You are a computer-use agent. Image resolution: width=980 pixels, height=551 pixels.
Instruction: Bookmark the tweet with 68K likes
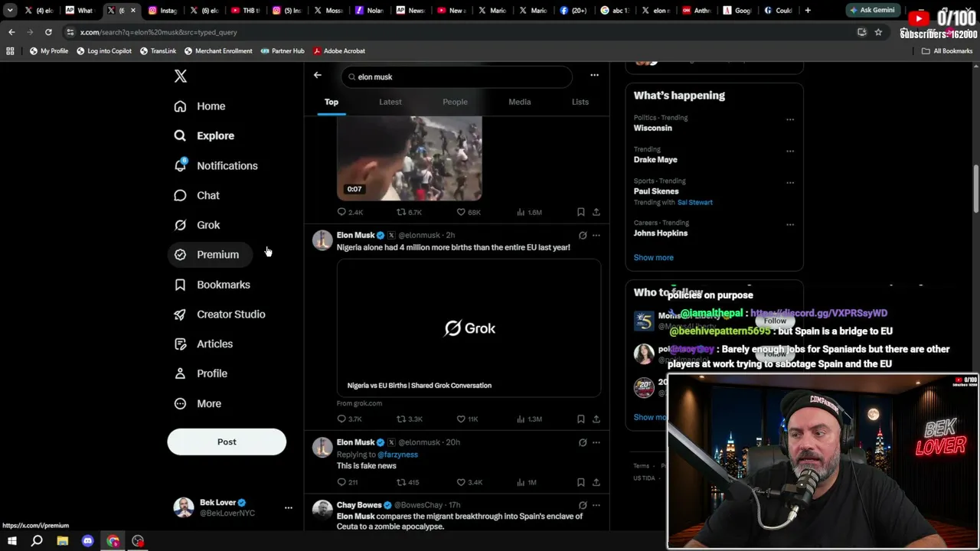pos(581,212)
